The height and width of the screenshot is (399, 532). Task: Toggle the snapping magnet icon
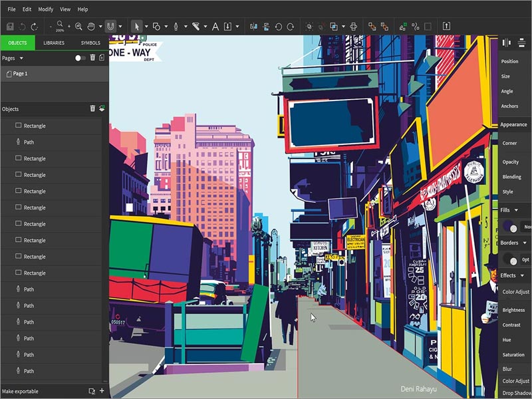coord(110,27)
